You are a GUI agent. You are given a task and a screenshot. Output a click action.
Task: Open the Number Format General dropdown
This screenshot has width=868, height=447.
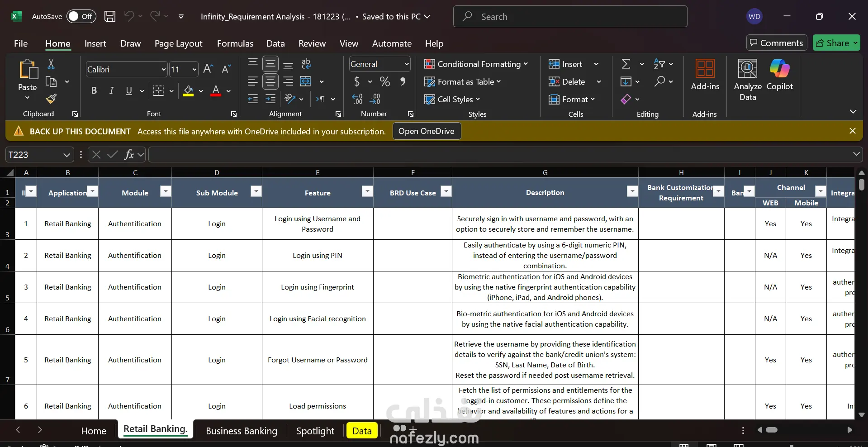(407, 64)
